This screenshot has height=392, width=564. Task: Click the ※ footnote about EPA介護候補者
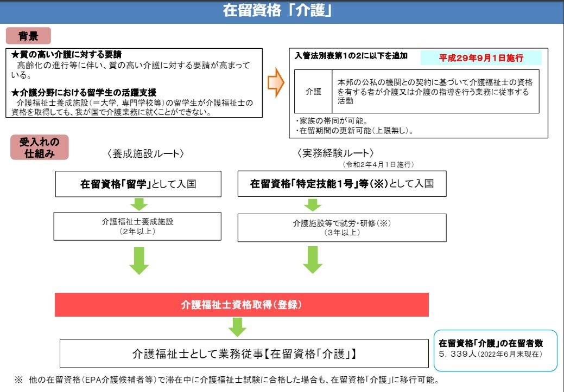click(227, 380)
